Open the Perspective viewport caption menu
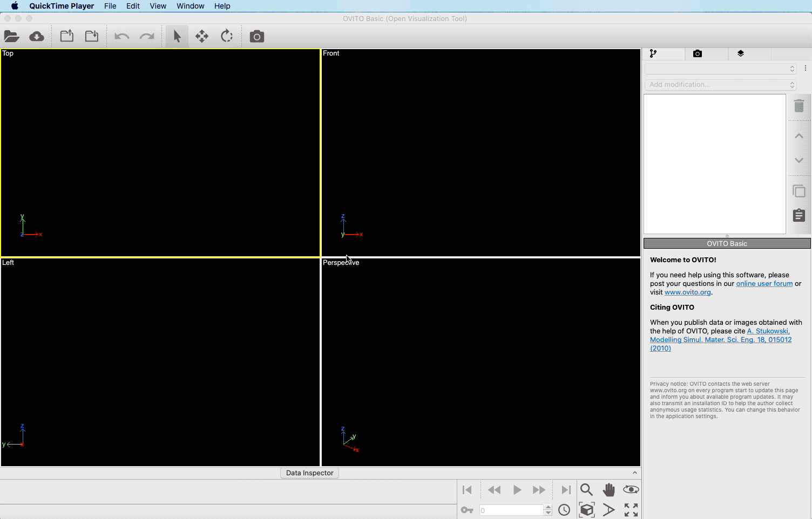Screen dimensions: 812x519 coord(341,263)
